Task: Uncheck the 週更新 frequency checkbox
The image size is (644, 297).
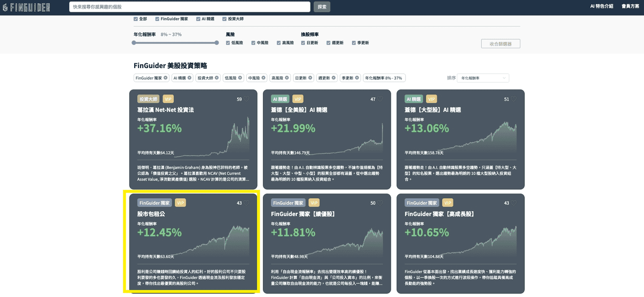Action: [329, 43]
